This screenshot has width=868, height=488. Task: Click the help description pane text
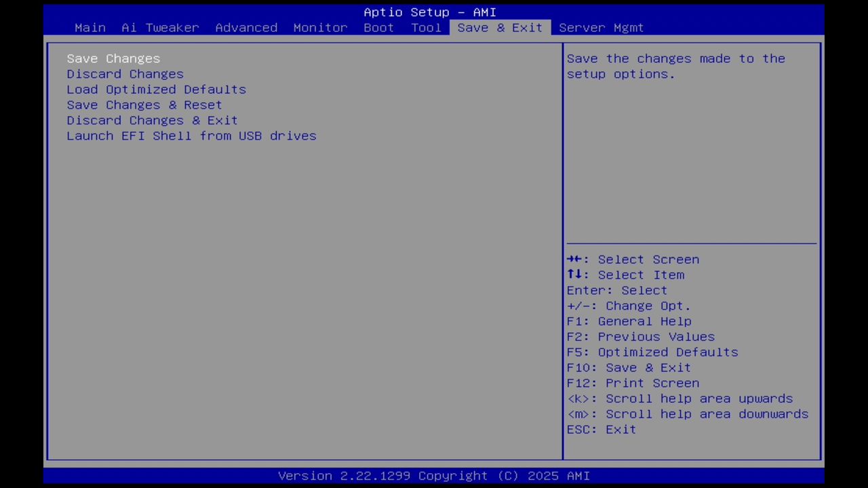675,66
